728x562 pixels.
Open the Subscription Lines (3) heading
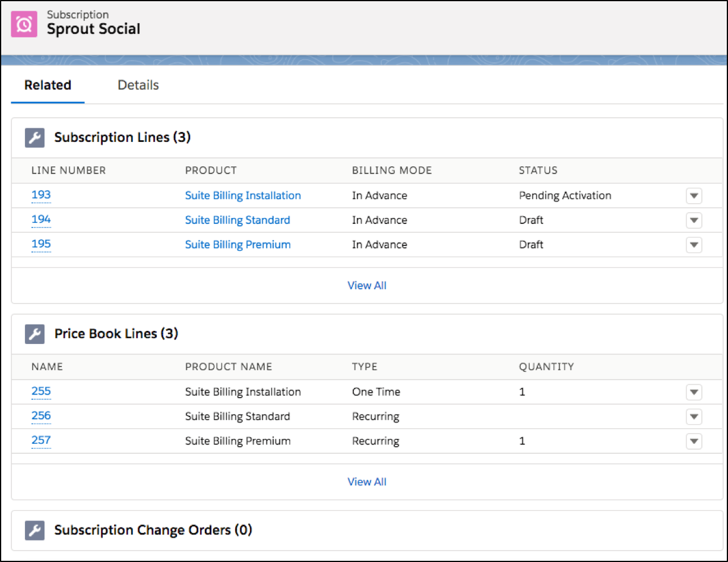[x=122, y=138]
